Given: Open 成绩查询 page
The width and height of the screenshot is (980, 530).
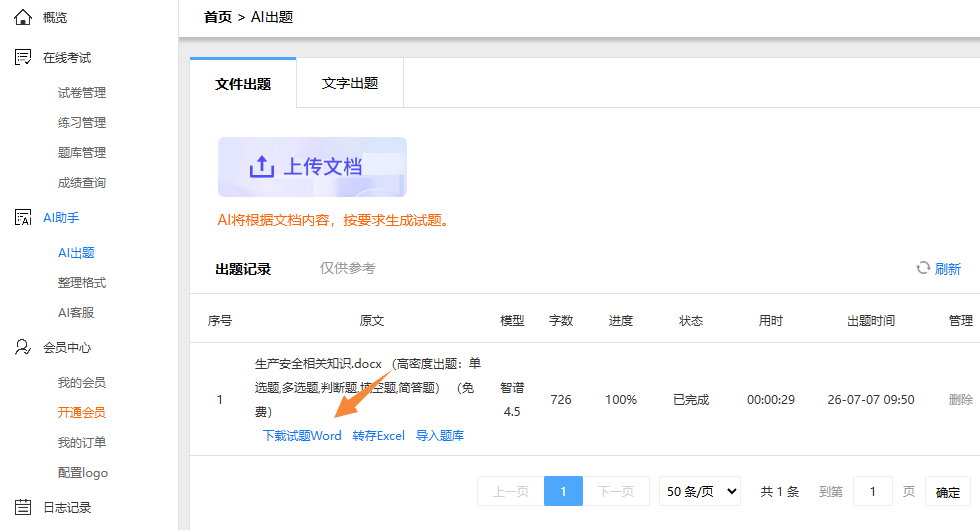Looking at the screenshot, I should [x=82, y=182].
